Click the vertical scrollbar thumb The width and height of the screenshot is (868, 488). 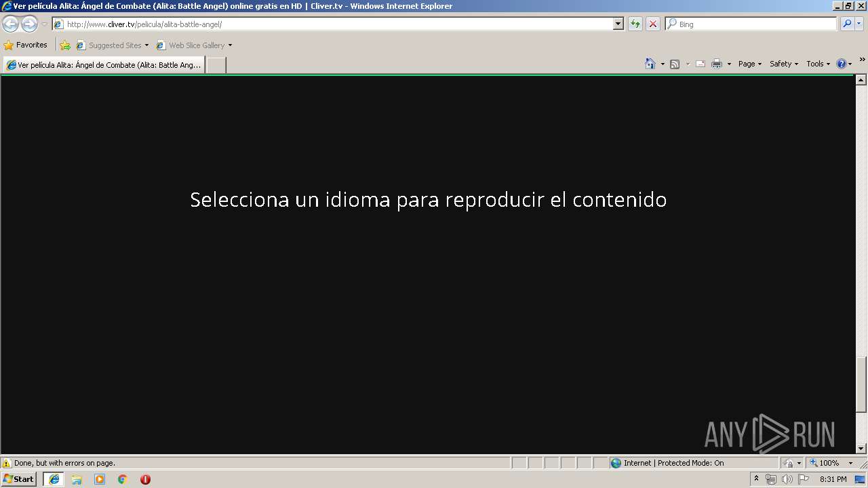pos(861,384)
